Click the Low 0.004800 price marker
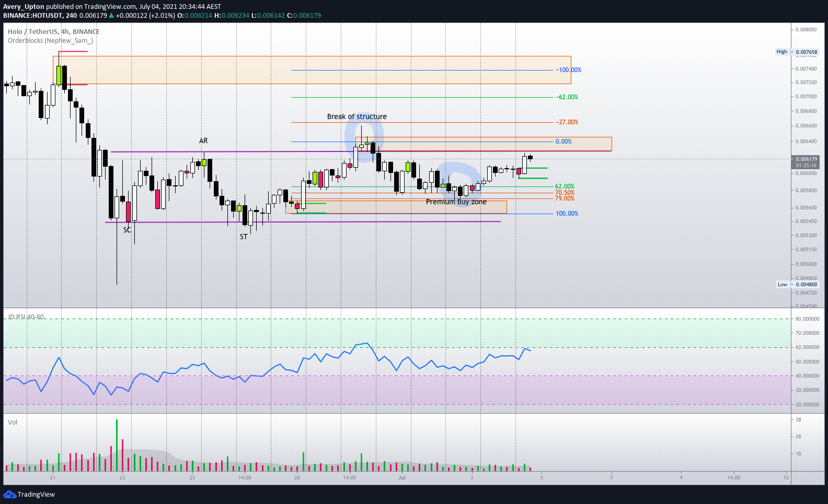 coord(798,285)
